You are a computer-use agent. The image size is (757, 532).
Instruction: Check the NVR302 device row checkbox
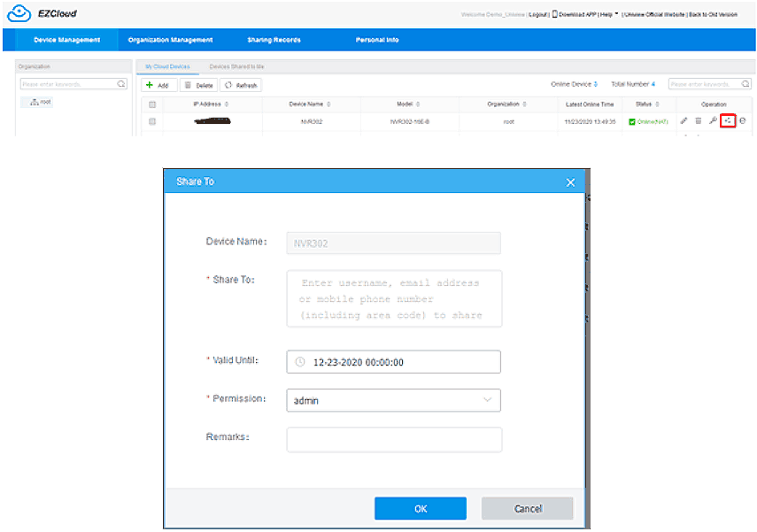[152, 121]
